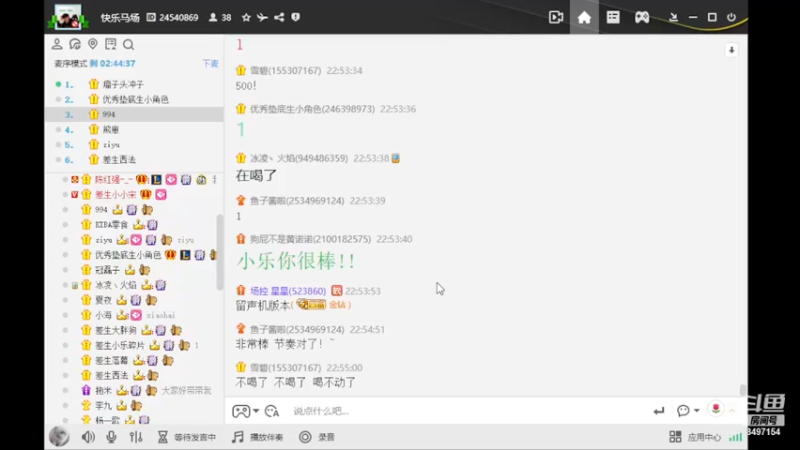Image resolution: width=800 pixels, height=450 pixels.
Task: Expand the up chevron beside flower icon
Action: point(732,410)
